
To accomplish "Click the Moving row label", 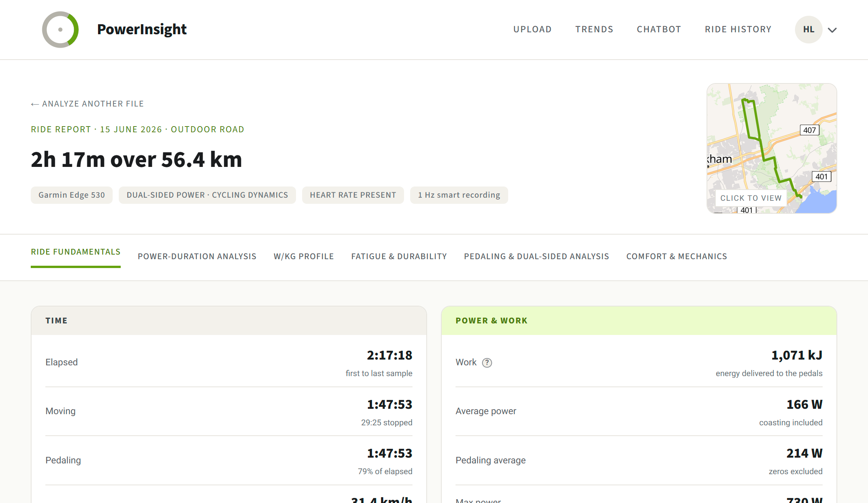I will 60,411.
